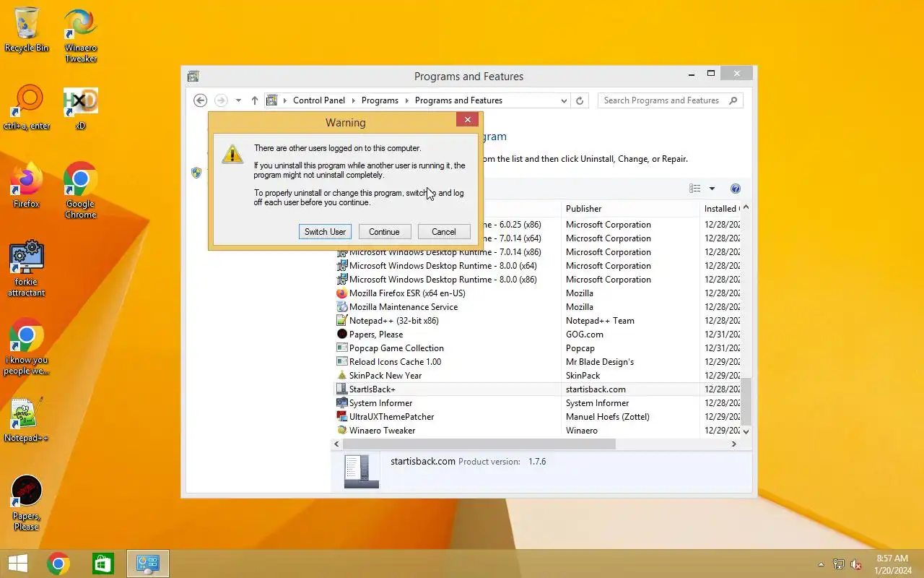Open the Store app from the taskbar
924x578 pixels.
pyautogui.click(x=103, y=564)
